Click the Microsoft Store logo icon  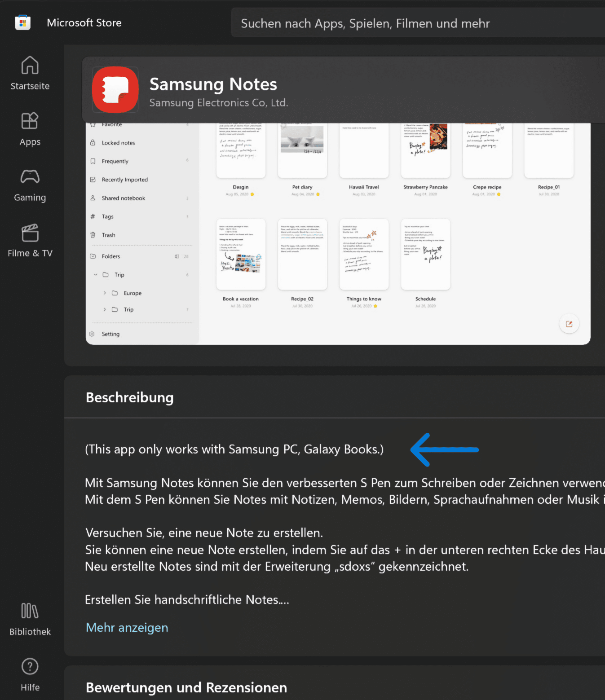[x=23, y=22]
